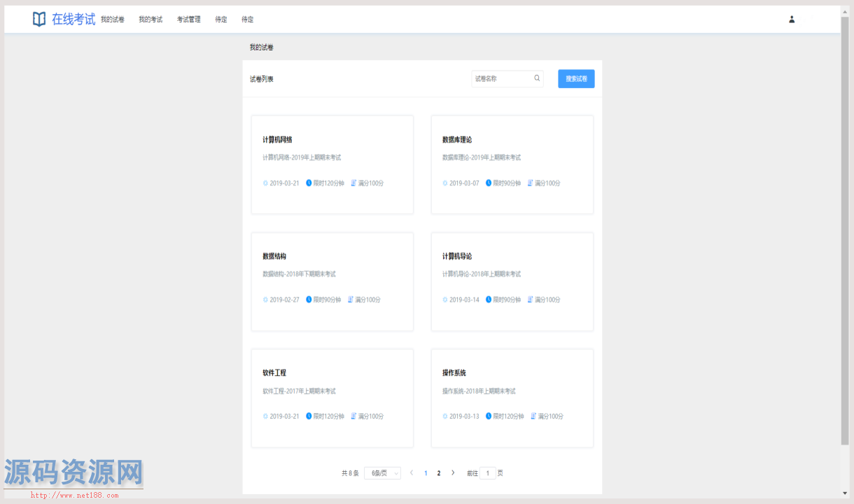Click description 数据结构-2018年下期期末考试
The height and width of the screenshot is (504, 854).
pyautogui.click(x=299, y=274)
